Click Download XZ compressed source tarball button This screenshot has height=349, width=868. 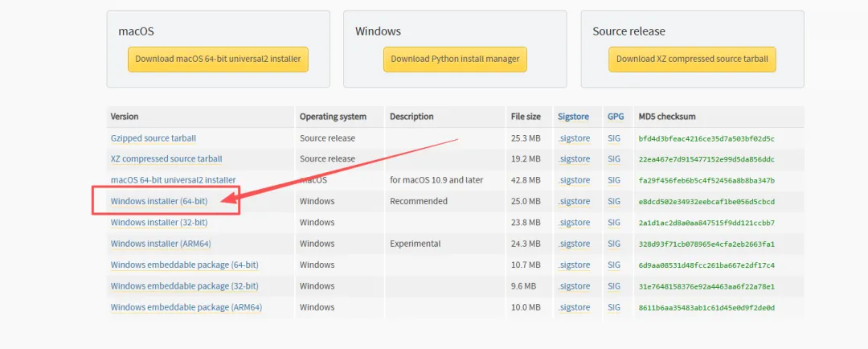pos(692,60)
